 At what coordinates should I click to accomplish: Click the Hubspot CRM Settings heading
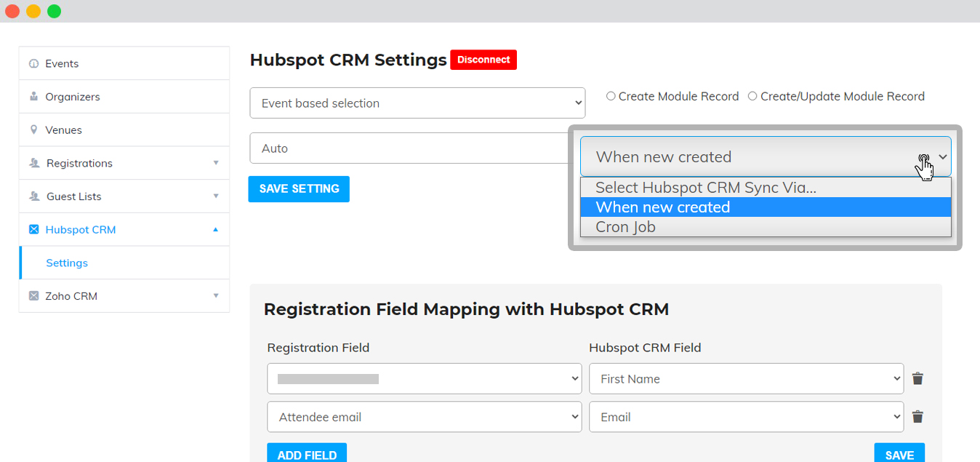(x=348, y=60)
